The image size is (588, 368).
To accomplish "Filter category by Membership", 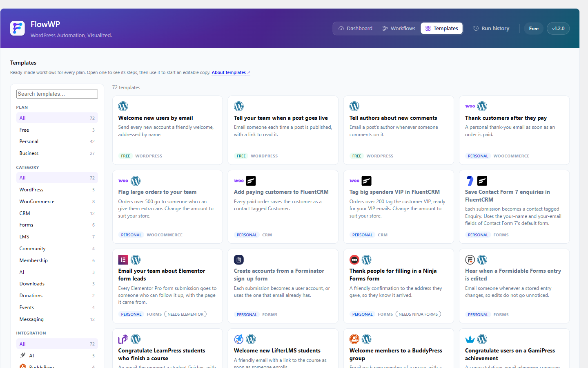I will 57,260.
